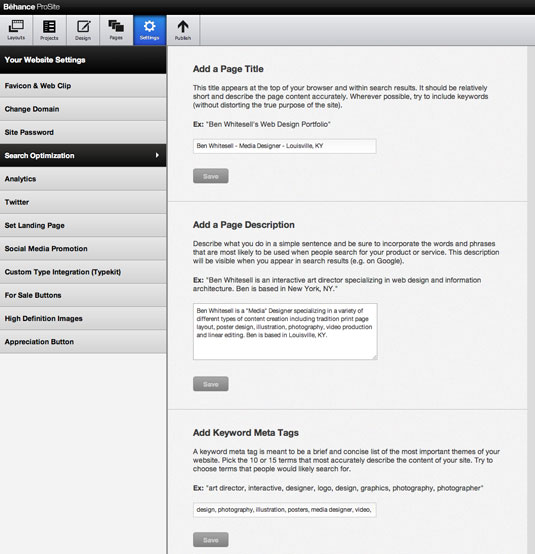
Task: Open Site Password settings
Action: pos(83,132)
